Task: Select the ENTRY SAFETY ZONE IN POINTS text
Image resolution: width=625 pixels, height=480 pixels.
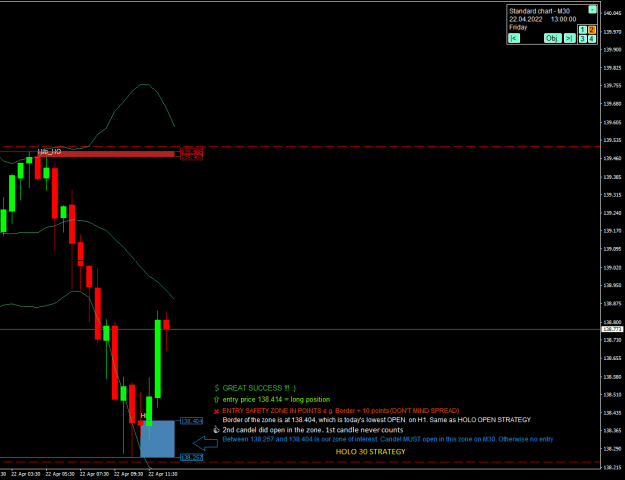Action: (341, 411)
